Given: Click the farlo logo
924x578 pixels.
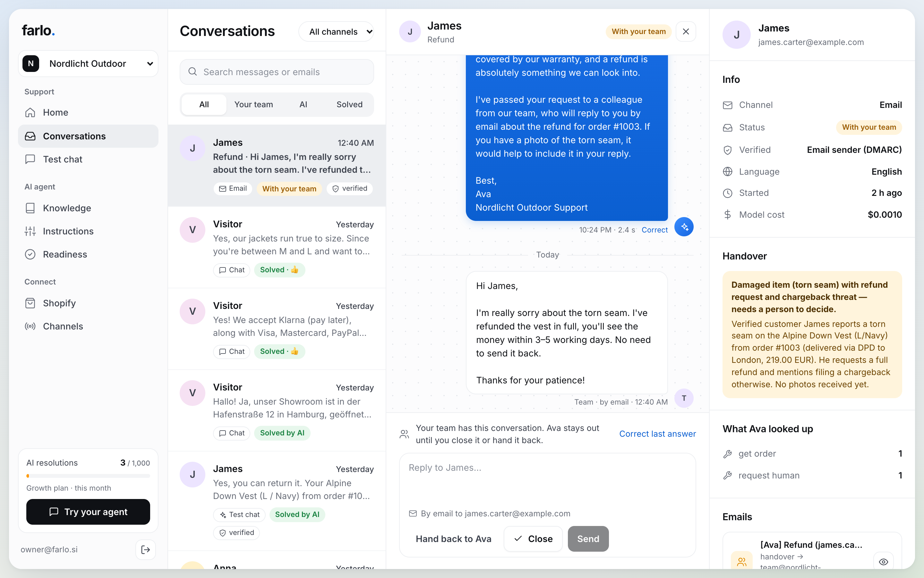Looking at the screenshot, I should [x=38, y=31].
